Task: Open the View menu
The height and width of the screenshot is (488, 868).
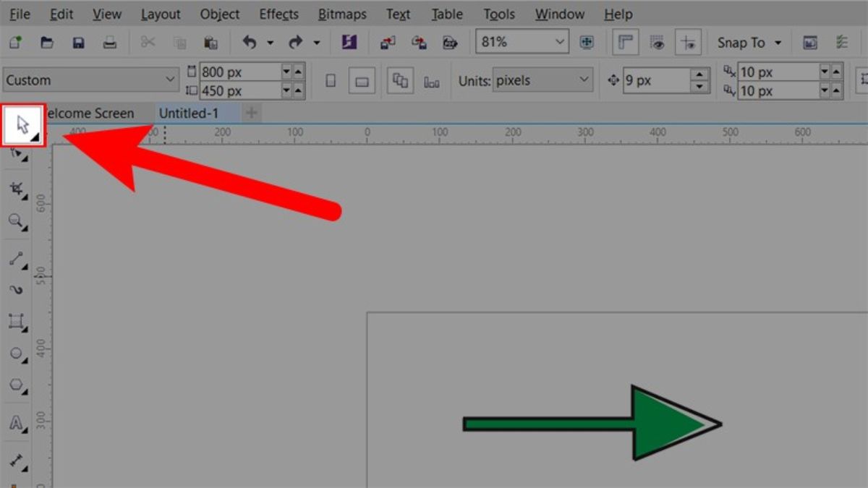Action: click(107, 14)
